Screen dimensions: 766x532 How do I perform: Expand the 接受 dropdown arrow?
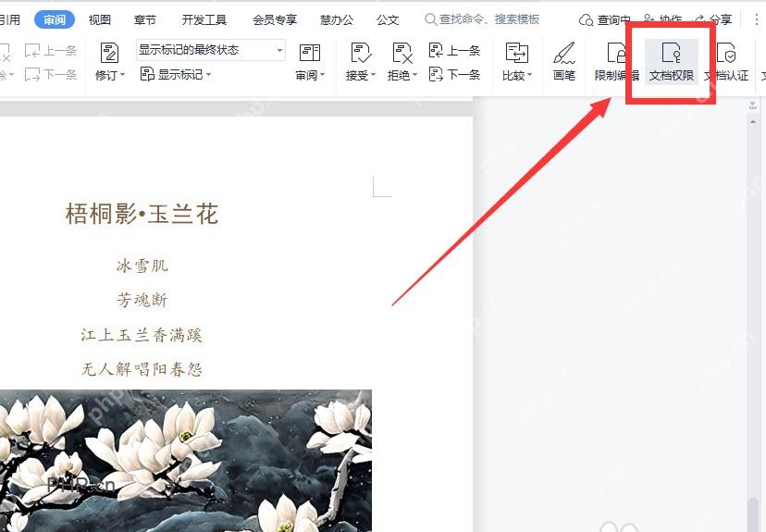pos(373,75)
